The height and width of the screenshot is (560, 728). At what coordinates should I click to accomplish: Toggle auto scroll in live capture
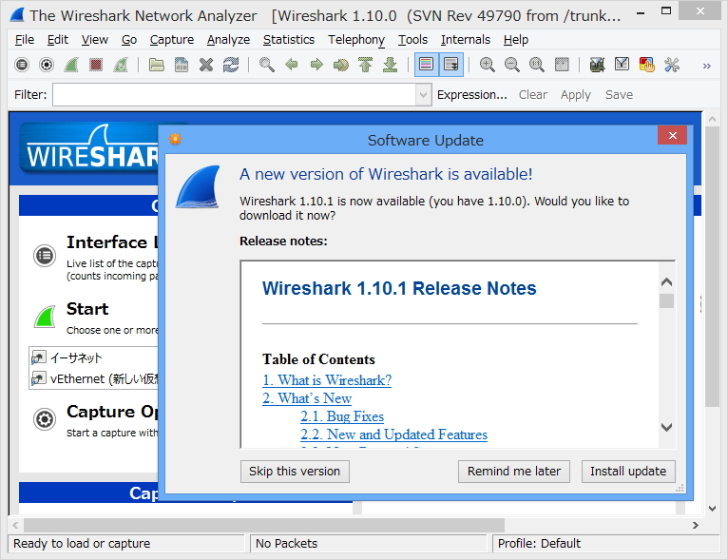point(451,65)
